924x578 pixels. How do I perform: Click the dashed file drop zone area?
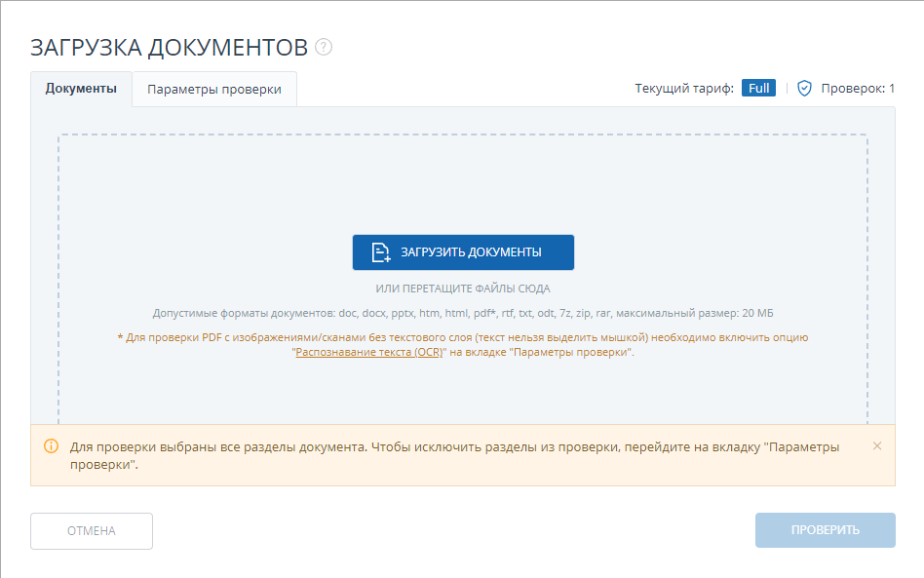click(x=462, y=185)
